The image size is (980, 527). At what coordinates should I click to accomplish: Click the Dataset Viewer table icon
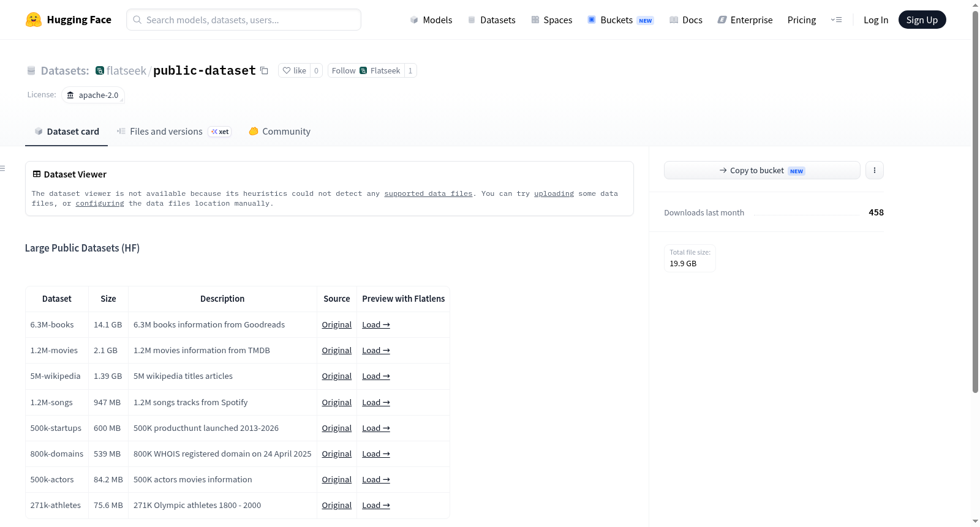(x=37, y=174)
